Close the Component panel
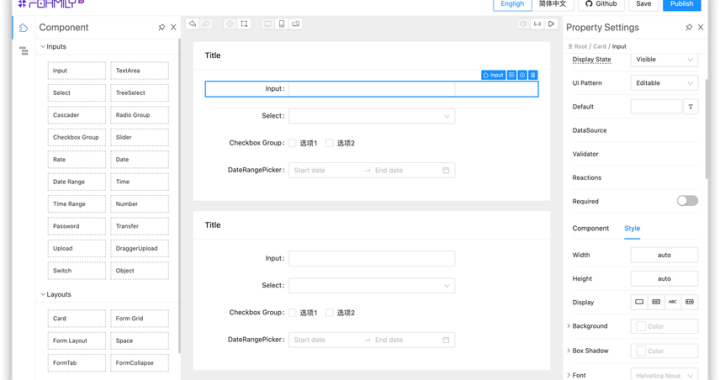 [174, 27]
